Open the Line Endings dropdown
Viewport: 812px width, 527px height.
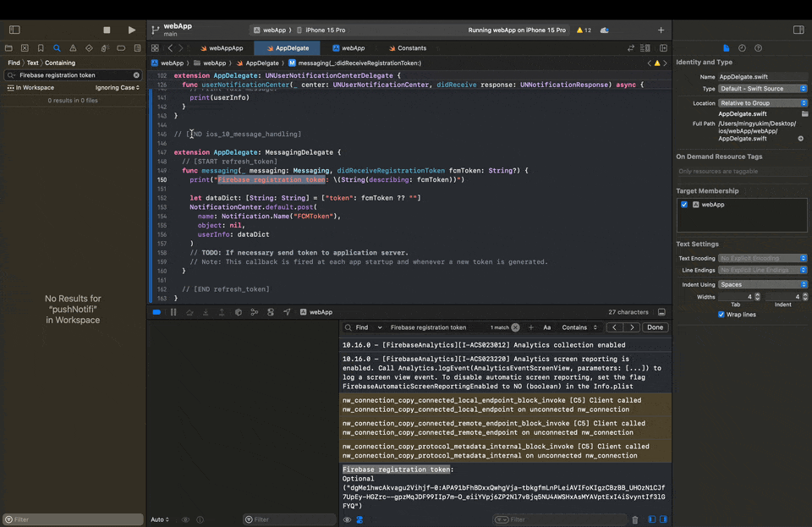762,270
